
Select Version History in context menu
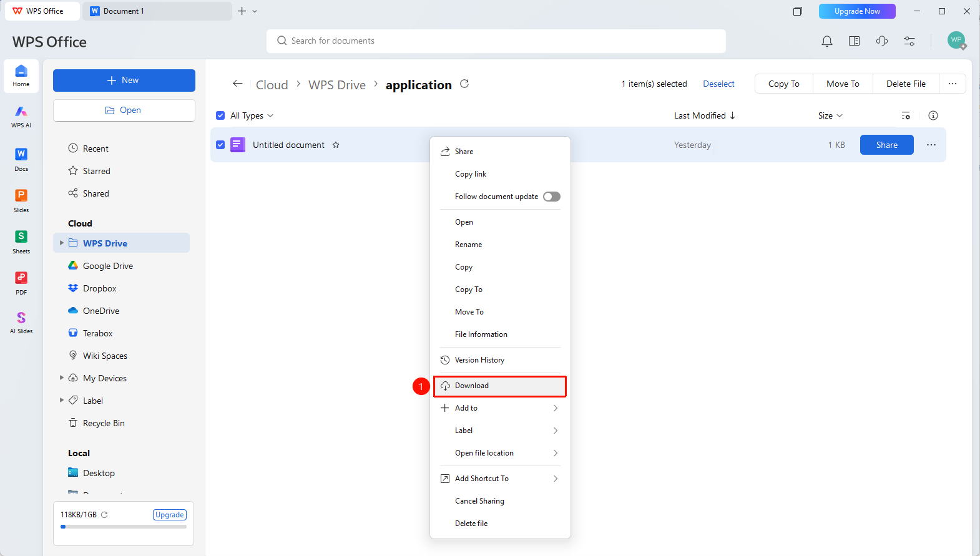coord(500,360)
